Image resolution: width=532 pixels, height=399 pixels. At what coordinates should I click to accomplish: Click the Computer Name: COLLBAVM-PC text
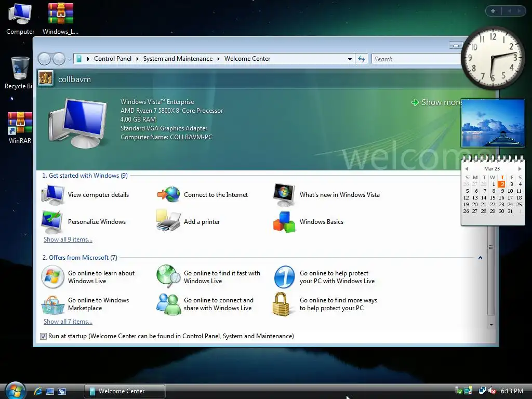166,137
